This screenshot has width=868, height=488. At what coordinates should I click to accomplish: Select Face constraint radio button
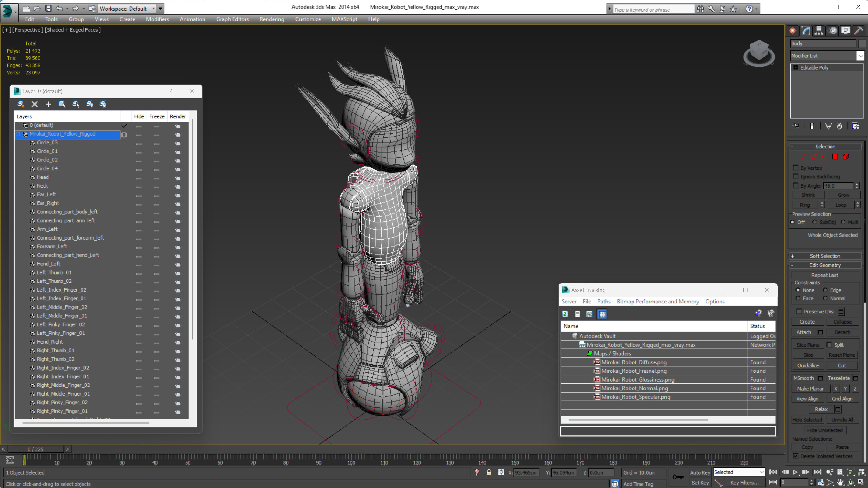click(798, 298)
